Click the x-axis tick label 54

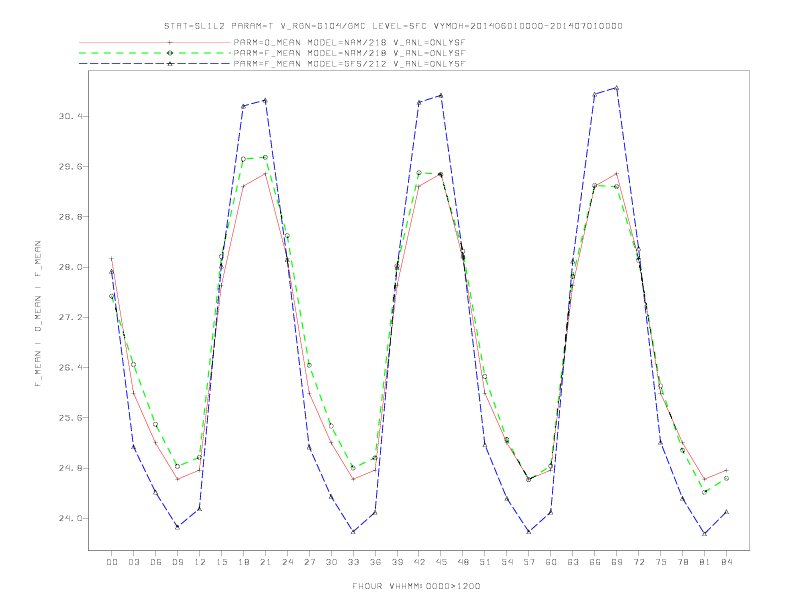point(507,562)
